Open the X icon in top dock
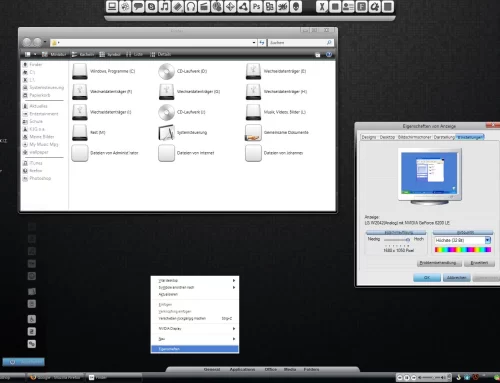 322,7
